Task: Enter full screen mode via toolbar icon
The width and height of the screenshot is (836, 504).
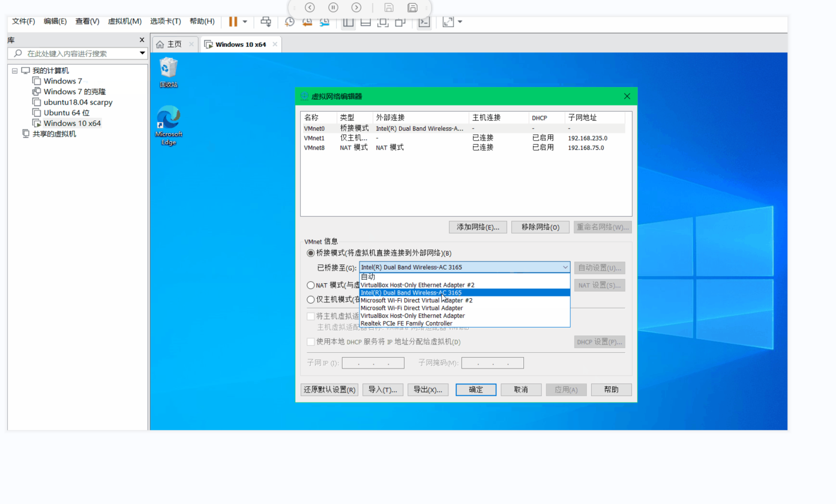Action: pyautogui.click(x=383, y=22)
